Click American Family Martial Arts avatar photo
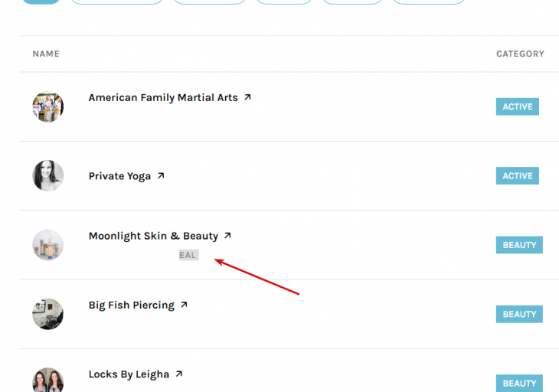The width and height of the screenshot is (559, 392). pyautogui.click(x=47, y=106)
